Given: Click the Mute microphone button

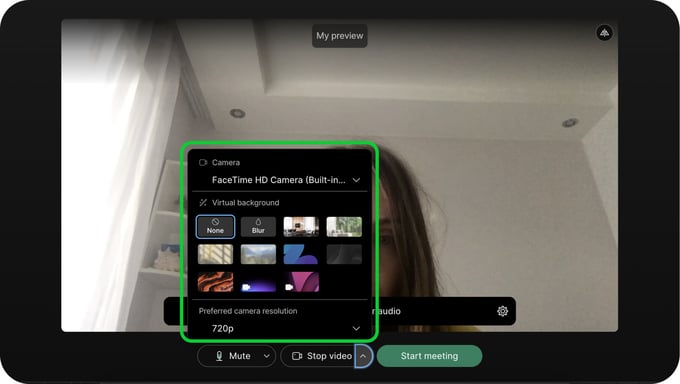Looking at the screenshot, I should 233,356.
